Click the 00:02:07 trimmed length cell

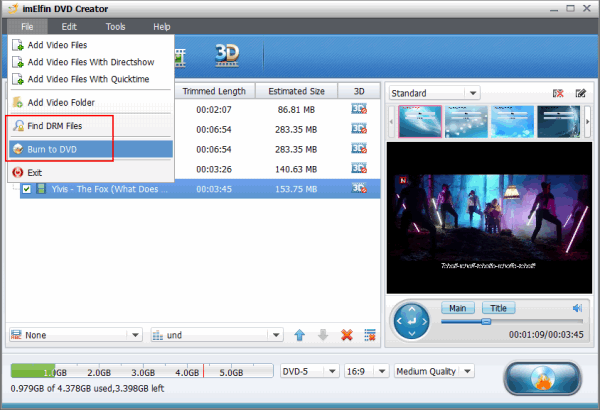[x=214, y=110]
